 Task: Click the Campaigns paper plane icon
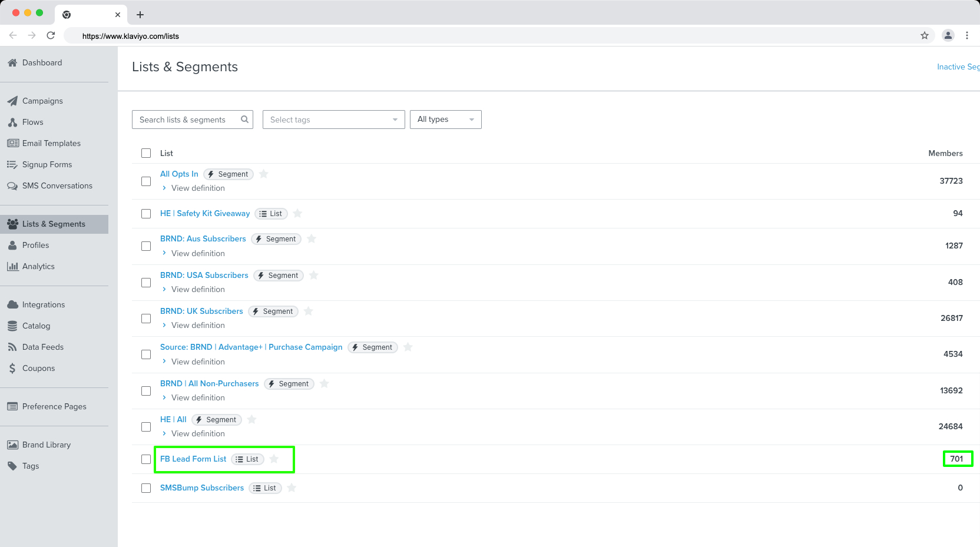(12, 101)
